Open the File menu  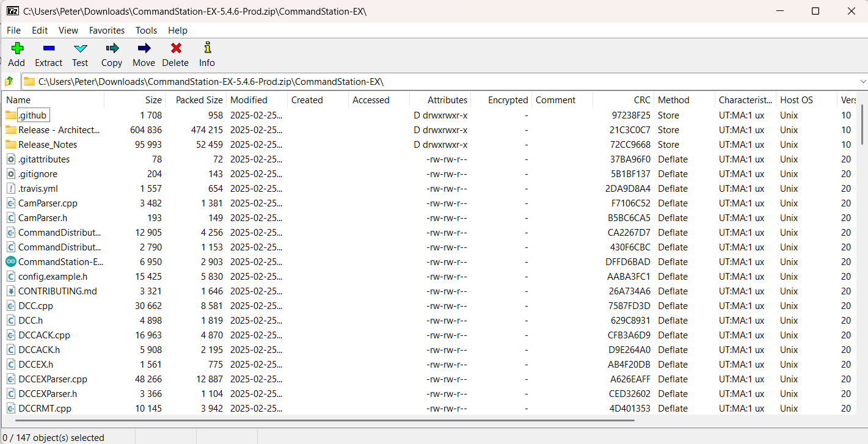pos(13,30)
